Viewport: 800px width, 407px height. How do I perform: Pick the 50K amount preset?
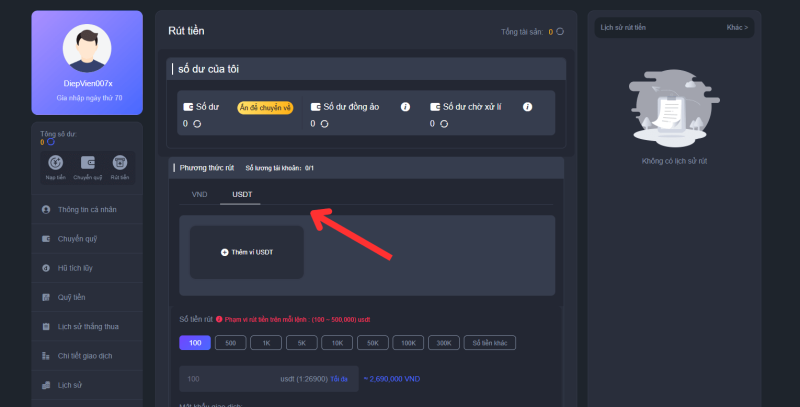click(x=373, y=343)
